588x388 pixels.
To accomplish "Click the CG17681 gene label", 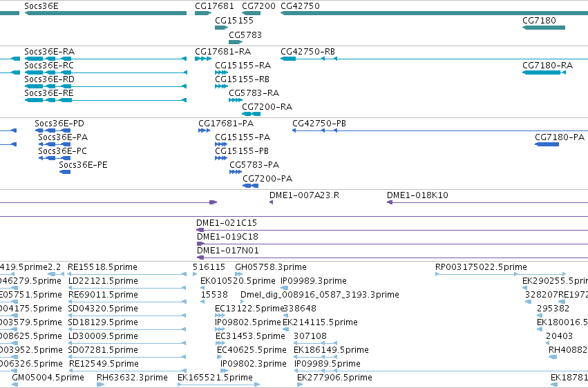I will pyautogui.click(x=214, y=6).
